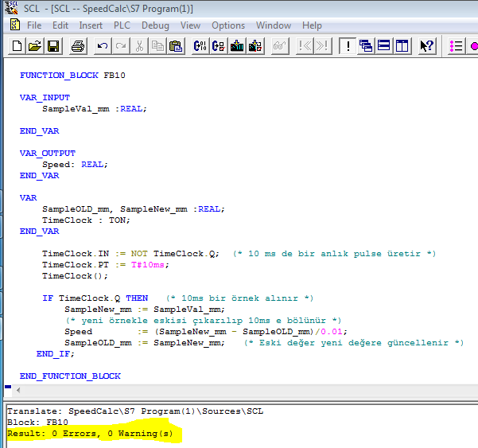Viewport: 478px width, 448px height.
Task: Compile the source with binary compile icon
Action: [x=200, y=46]
